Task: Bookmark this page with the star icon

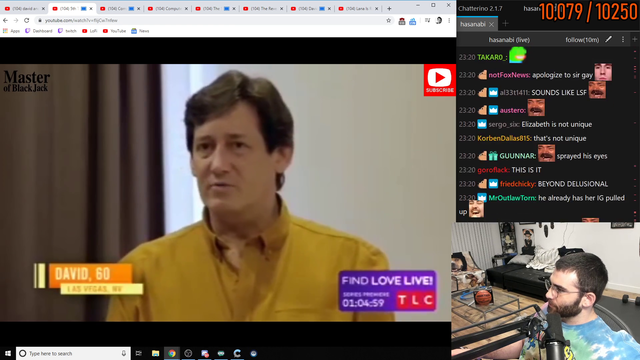Action: pyautogui.click(x=389, y=20)
